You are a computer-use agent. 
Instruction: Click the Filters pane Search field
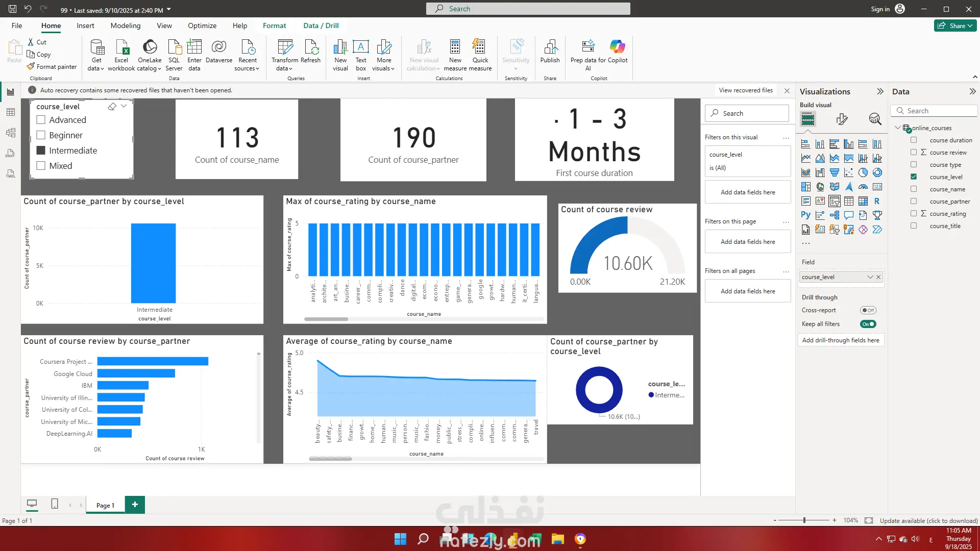point(747,113)
